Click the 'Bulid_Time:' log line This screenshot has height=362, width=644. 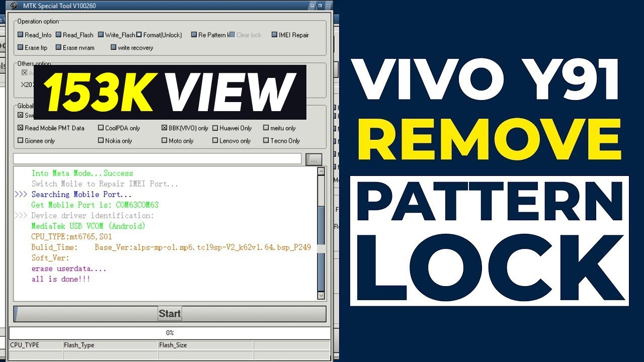click(x=171, y=247)
